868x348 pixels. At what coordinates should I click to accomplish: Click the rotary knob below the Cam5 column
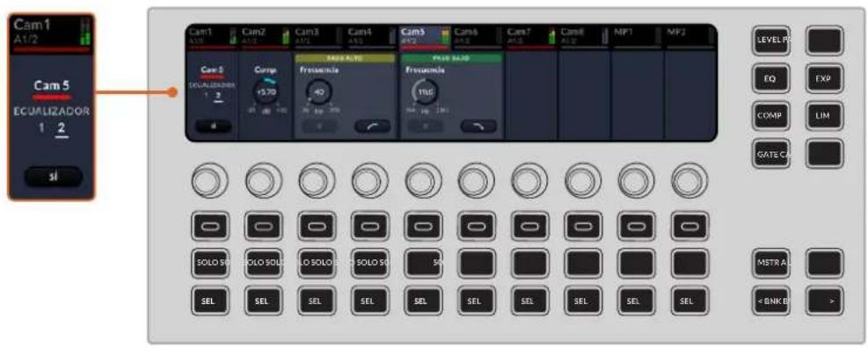[x=424, y=181]
